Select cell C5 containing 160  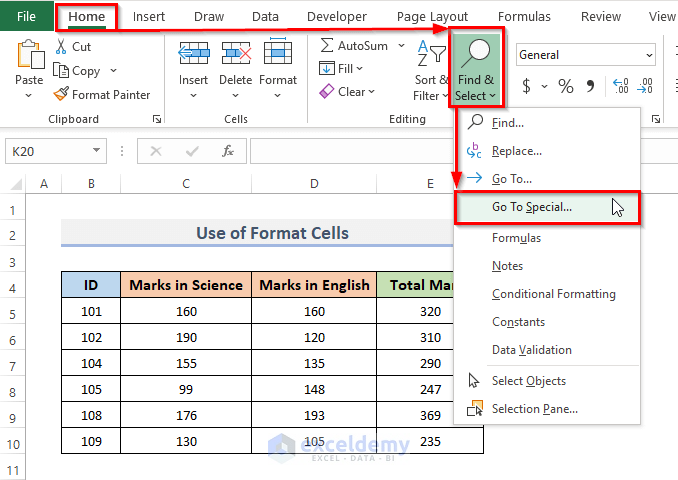[186, 311]
